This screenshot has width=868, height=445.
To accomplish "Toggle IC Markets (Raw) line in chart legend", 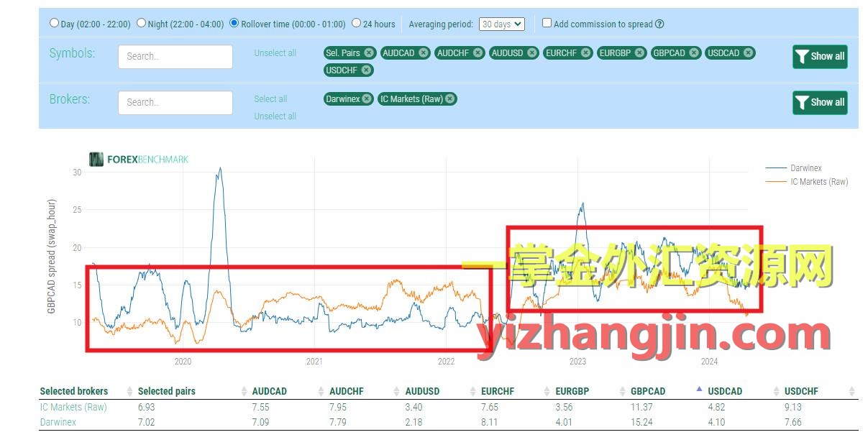I will [x=807, y=182].
